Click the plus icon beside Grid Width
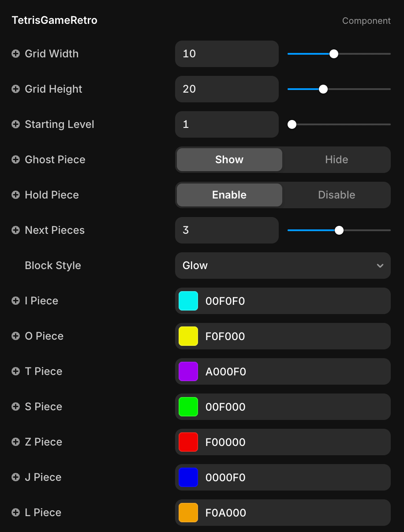This screenshot has height=532, width=404. [16, 54]
